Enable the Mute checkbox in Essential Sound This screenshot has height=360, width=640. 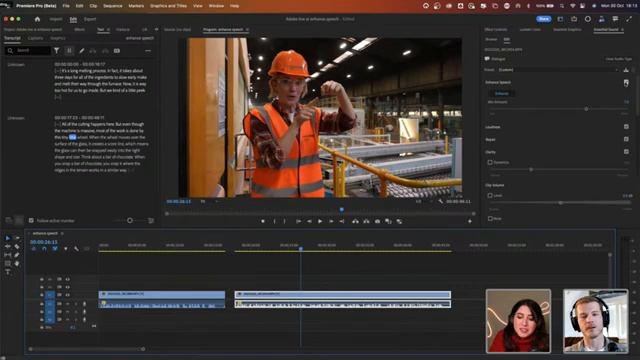click(x=490, y=219)
